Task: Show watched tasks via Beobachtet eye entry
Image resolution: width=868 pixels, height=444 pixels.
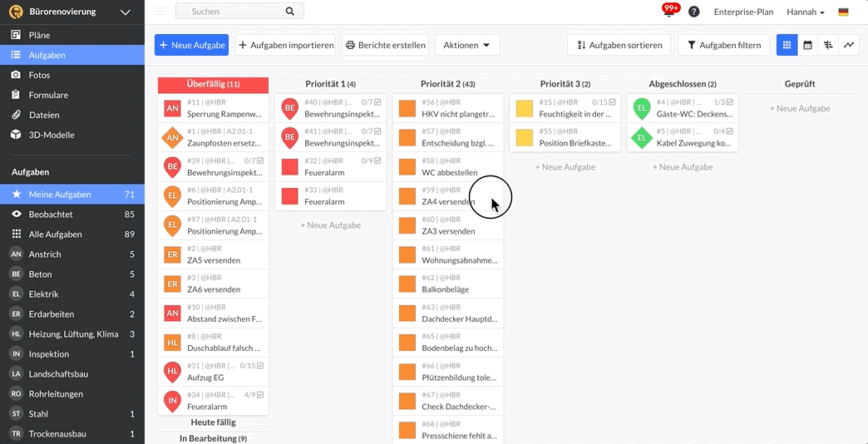Action: click(x=72, y=215)
